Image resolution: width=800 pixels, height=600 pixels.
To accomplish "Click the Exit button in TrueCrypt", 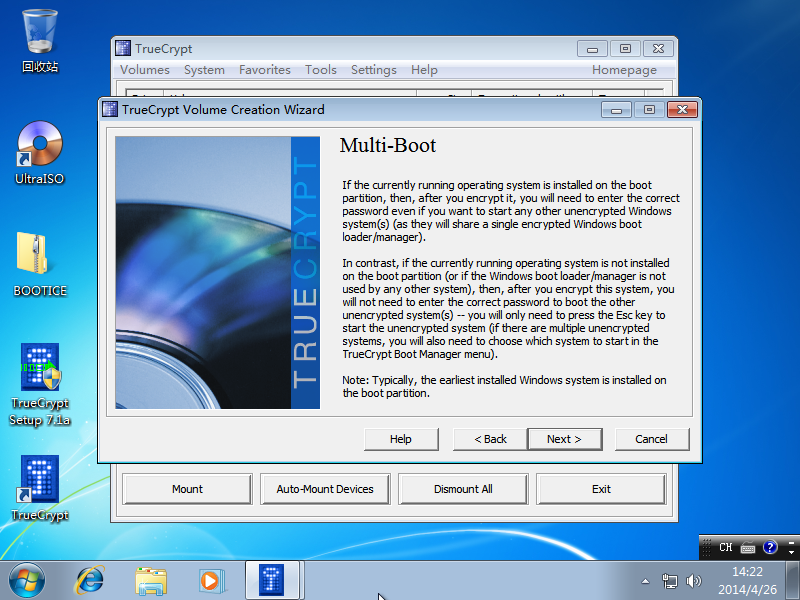I will [601, 489].
